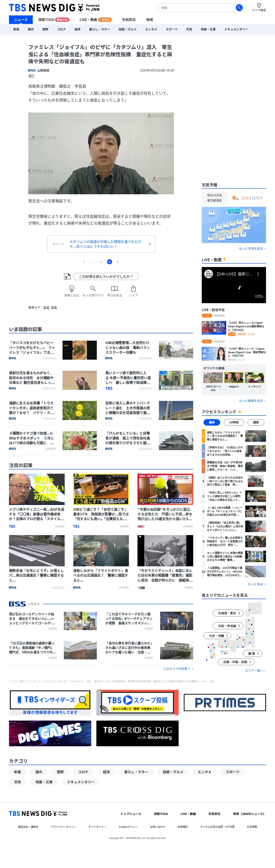Go to article page 1
The image size is (275, 868).
[84, 262]
